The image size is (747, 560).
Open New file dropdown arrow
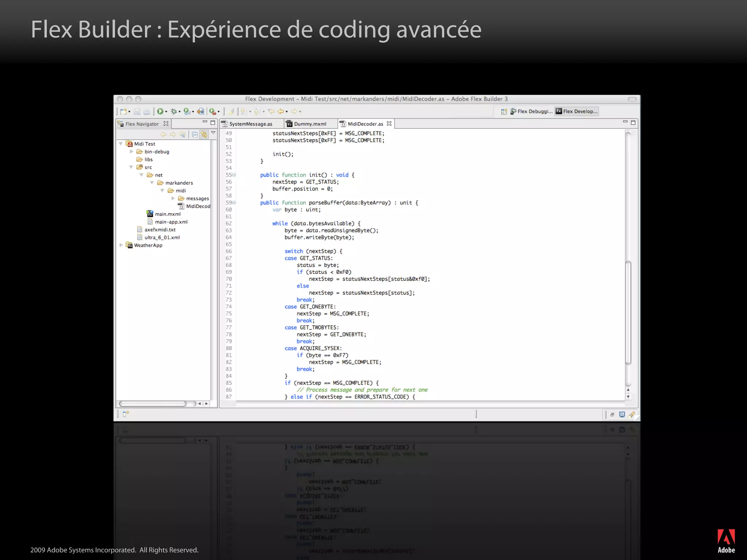point(129,112)
